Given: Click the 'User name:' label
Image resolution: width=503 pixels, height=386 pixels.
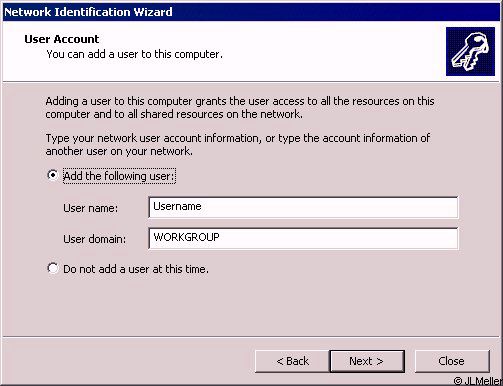Looking at the screenshot, I should coord(91,208).
